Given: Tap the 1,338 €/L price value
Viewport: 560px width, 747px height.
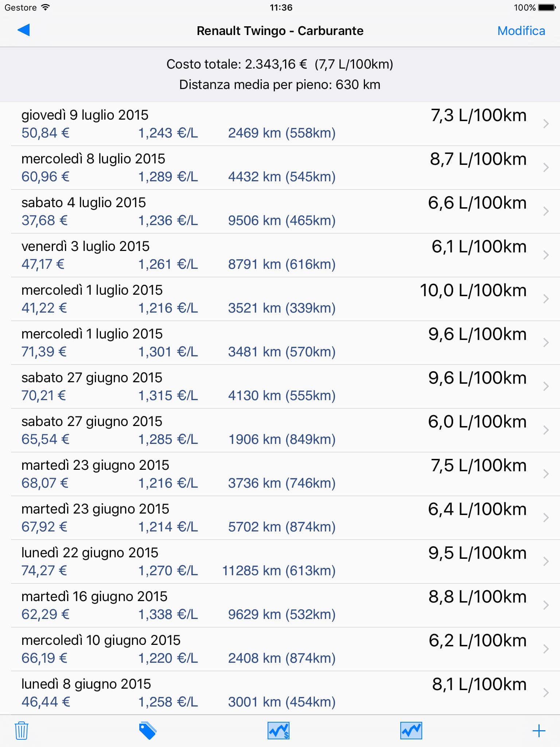Looking at the screenshot, I should point(168,615).
